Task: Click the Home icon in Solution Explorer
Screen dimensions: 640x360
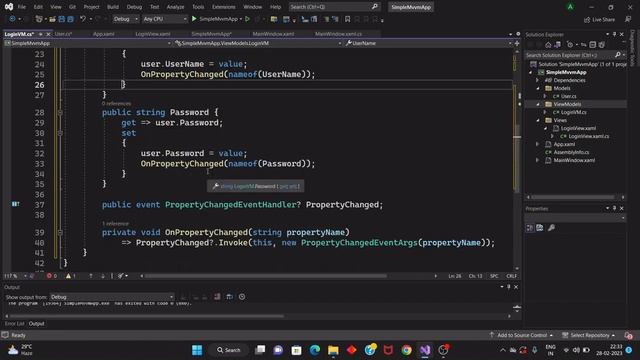Action: pyautogui.click(x=548, y=44)
